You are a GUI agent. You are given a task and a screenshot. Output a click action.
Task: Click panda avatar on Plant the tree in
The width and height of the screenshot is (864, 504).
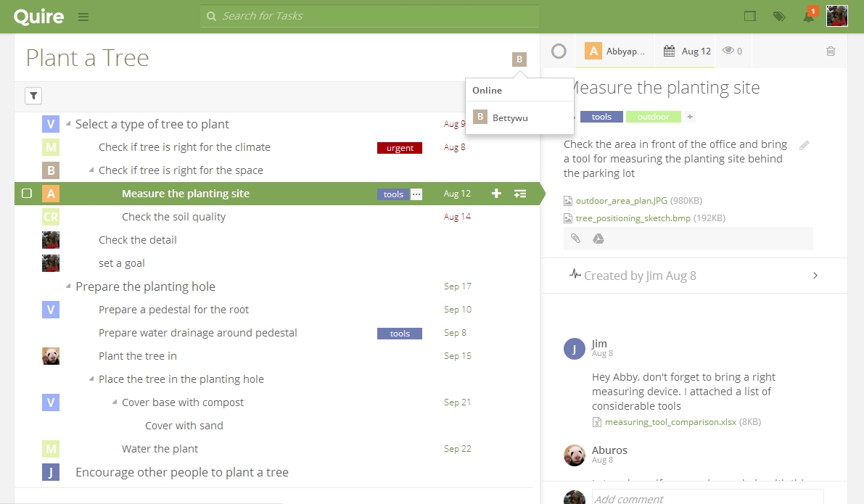pos(51,356)
